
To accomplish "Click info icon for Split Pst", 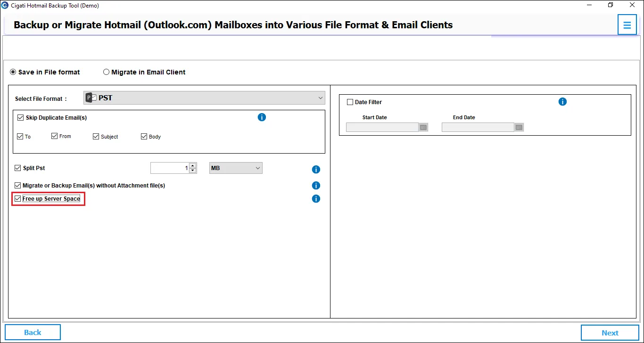I will click(316, 170).
